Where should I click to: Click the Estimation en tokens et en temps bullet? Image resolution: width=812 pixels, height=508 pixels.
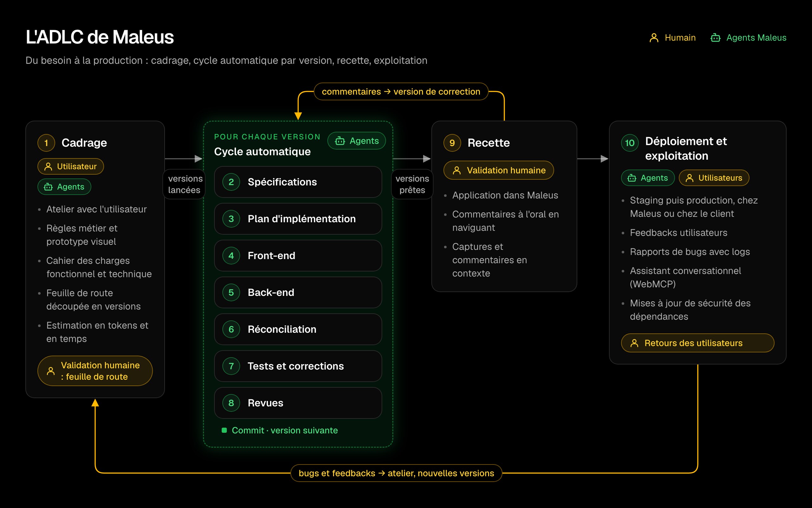click(x=97, y=332)
